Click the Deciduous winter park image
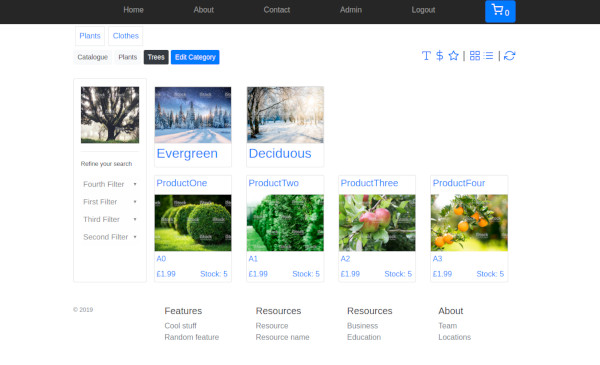600x365 pixels. click(x=285, y=115)
